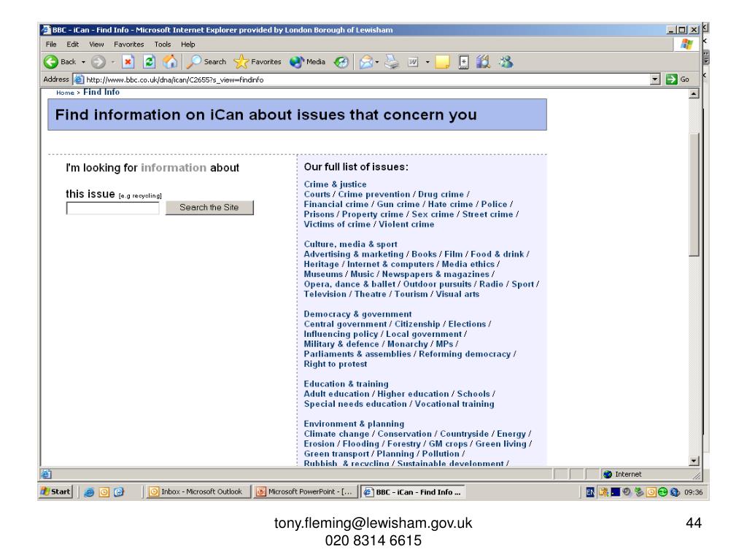
Task: Open the Edit menu
Action: (x=72, y=44)
